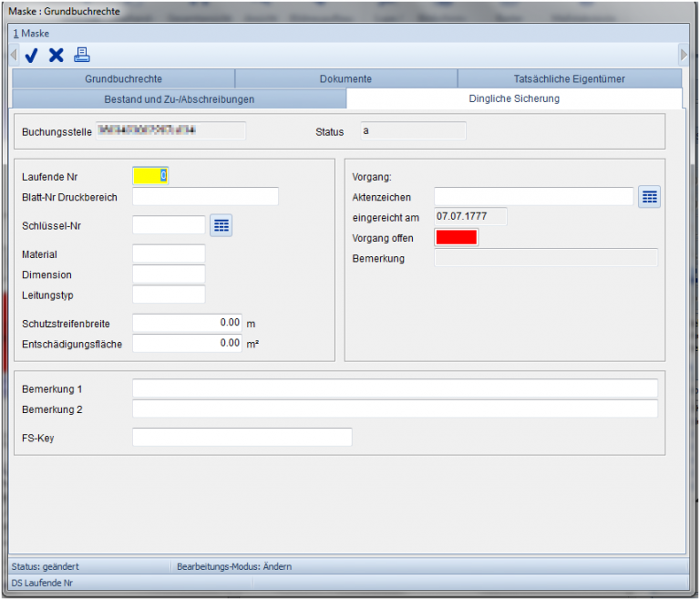Print the mask using the printer icon
The width and height of the screenshot is (700, 600).
click(82, 55)
